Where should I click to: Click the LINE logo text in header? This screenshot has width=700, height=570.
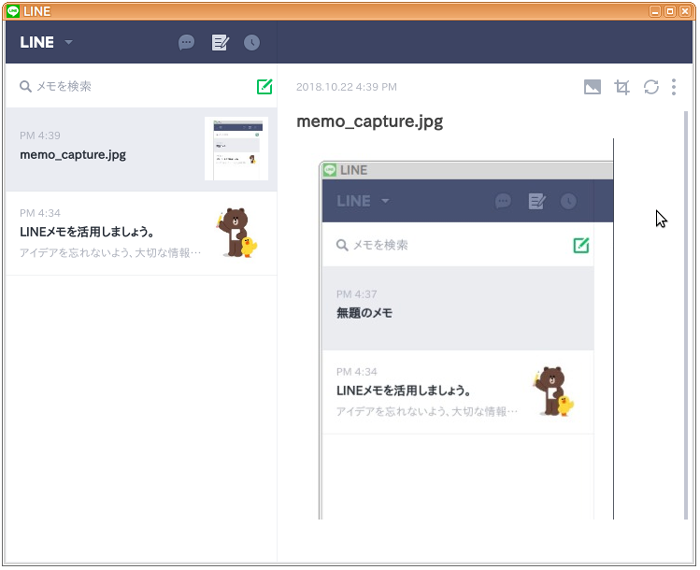pyautogui.click(x=37, y=42)
